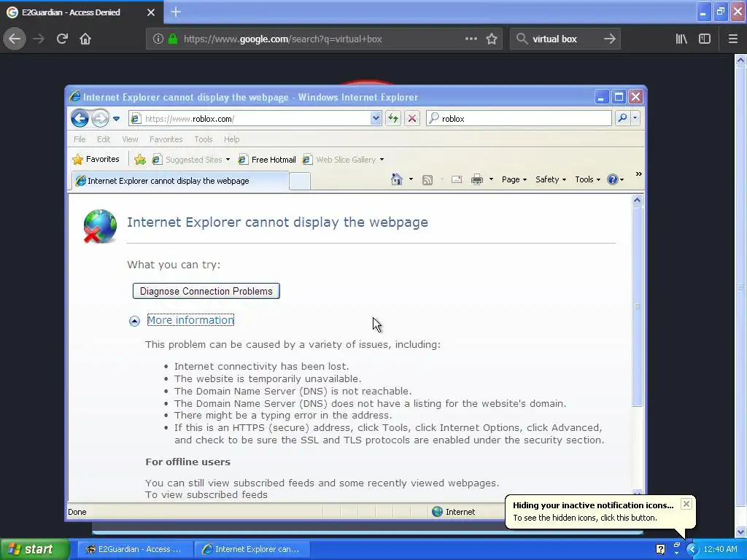Screen dimensions: 747x560
Task: Open the Tools command bar menu
Action: point(587,179)
